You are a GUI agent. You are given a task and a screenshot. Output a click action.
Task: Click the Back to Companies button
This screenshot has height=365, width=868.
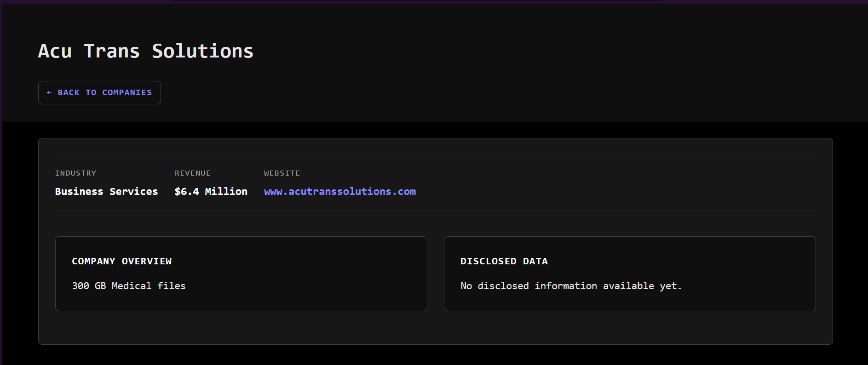[x=99, y=92]
